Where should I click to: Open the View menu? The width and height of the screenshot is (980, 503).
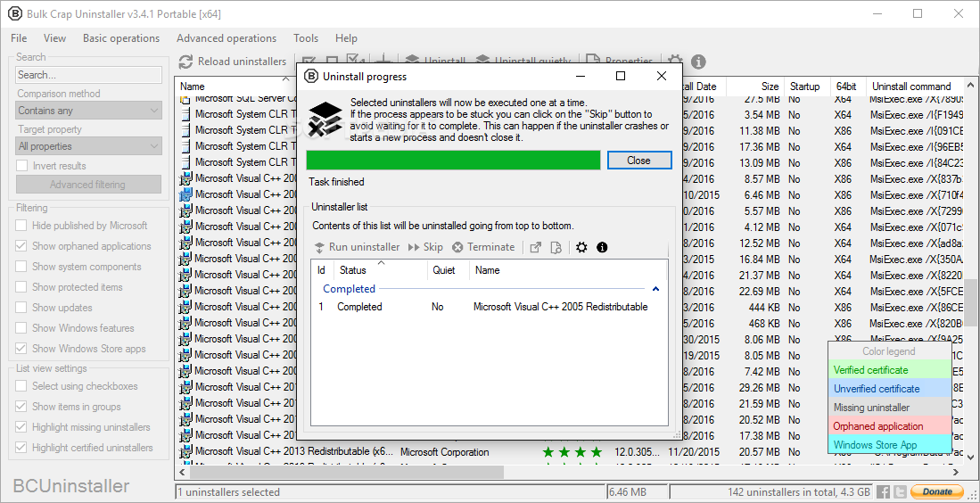pyautogui.click(x=55, y=38)
